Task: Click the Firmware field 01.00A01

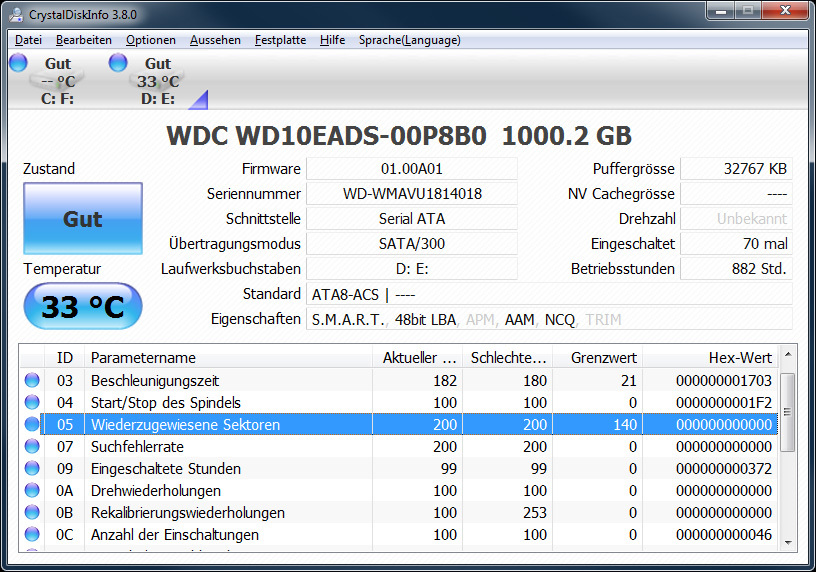Action: 412,169
